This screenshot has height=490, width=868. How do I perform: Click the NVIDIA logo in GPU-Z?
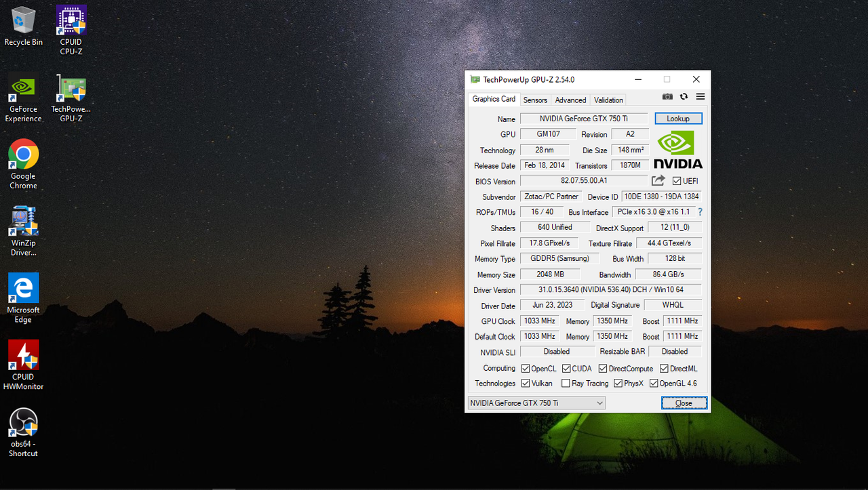(677, 150)
